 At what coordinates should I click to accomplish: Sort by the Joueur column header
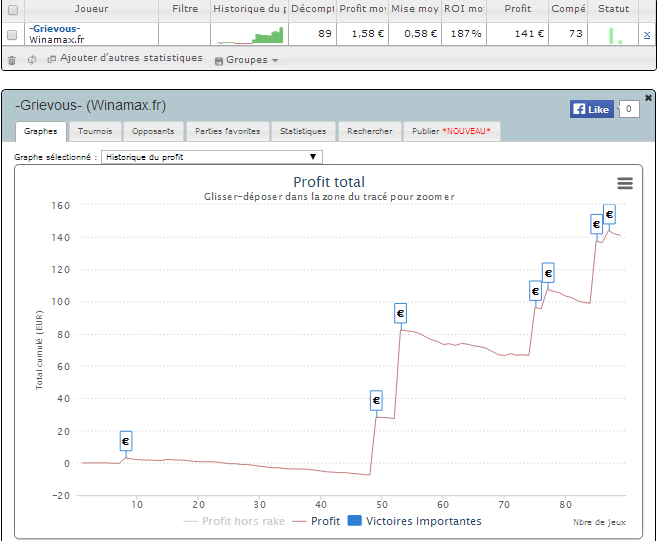(91, 9)
